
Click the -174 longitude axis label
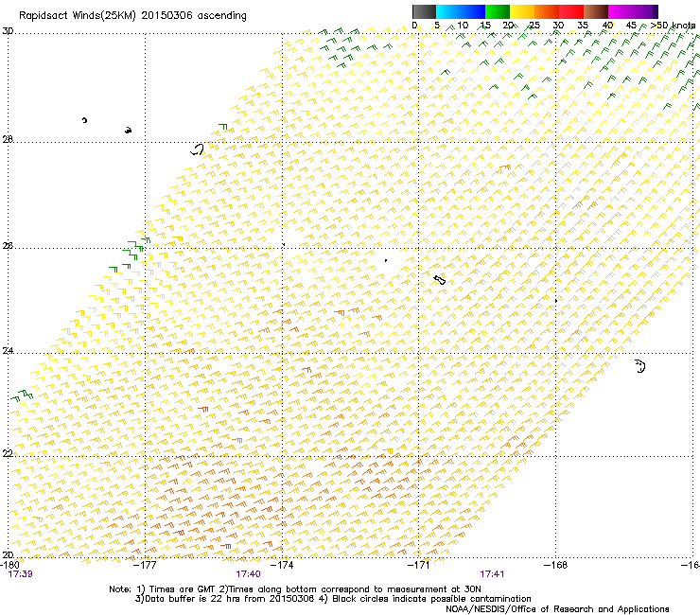point(282,565)
